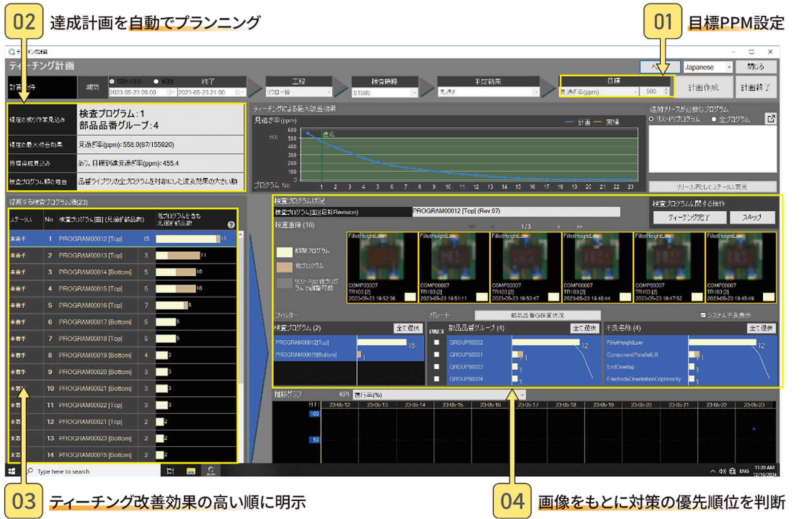This screenshot has width=812, height=519.
Task: Select the 全プログラム radio button
Action: 714,119
